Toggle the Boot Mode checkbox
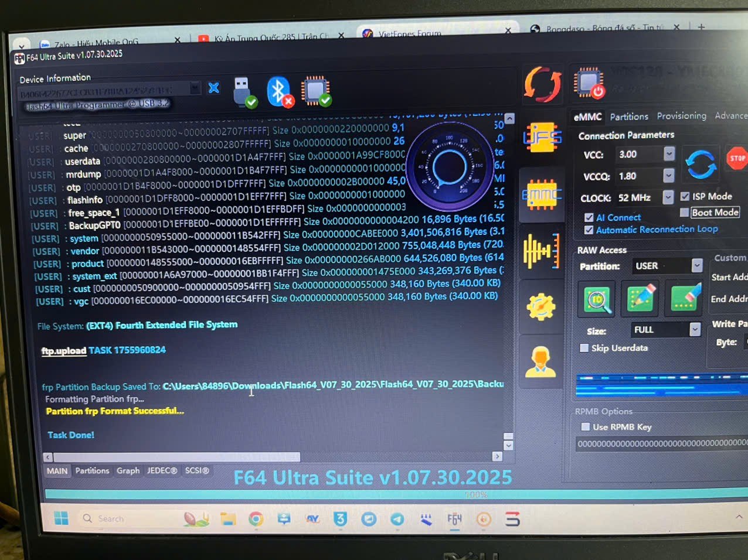Viewport: 748px width, 560px height. (684, 212)
